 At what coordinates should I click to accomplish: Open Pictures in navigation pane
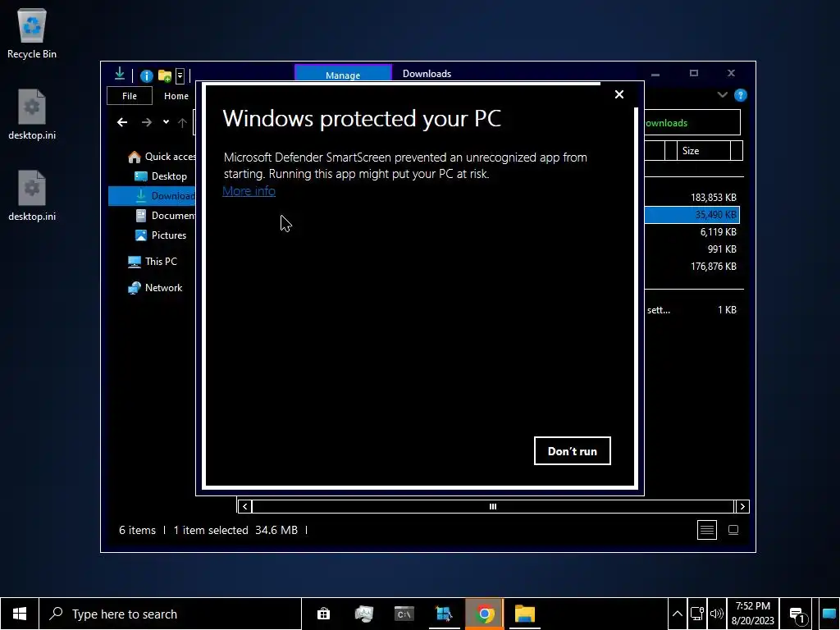161,235
